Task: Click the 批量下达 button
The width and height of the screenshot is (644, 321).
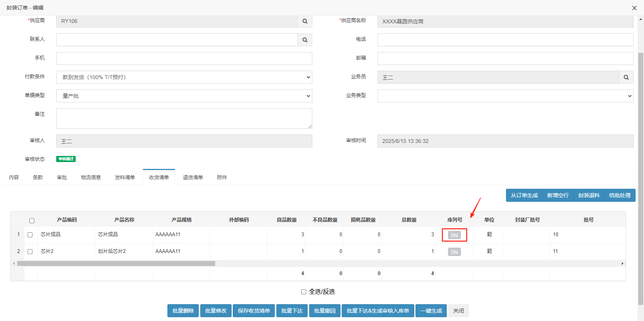Action: tap(292, 311)
